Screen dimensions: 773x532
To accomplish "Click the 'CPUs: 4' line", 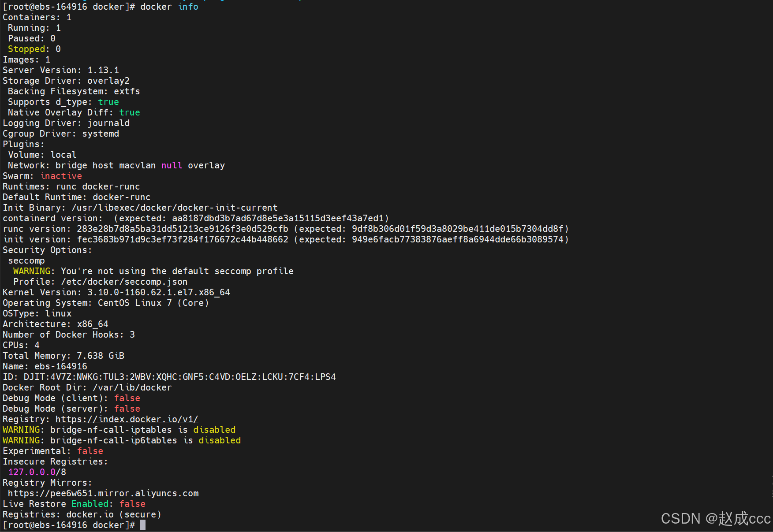I will point(21,345).
